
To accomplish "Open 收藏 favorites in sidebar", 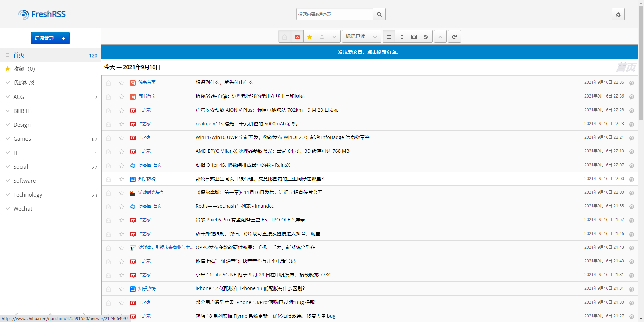I will point(19,69).
